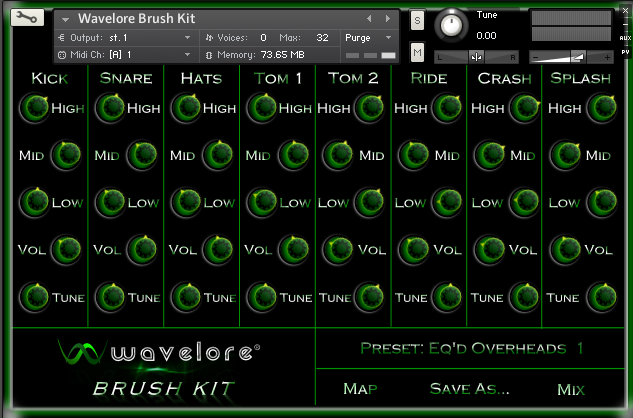Close instrument with X button
Screen dimensions: 633x418
point(624,8)
